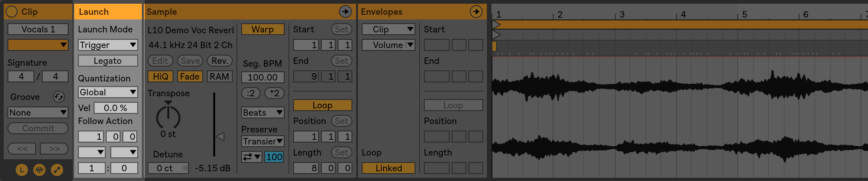Open the Launch Mode Trigger dropdown
The height and width of the screenshot is (181, 868).
108,45
